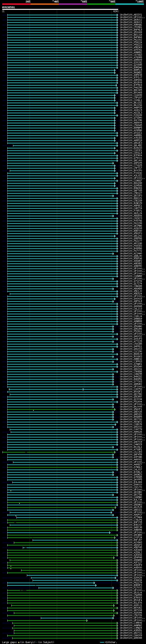Click the 424 query length marker
The height and width of the screenshot is (644, 146).
click(115, 11)
